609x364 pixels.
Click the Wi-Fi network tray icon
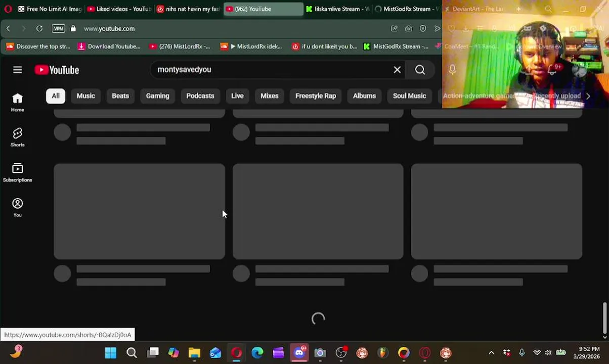(x=537, y=353)
